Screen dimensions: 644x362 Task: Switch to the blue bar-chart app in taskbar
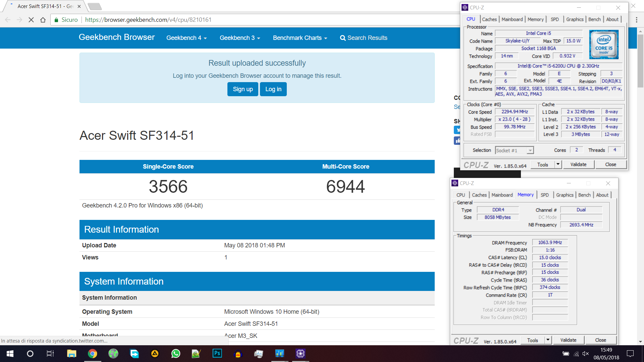coord(280,353)
